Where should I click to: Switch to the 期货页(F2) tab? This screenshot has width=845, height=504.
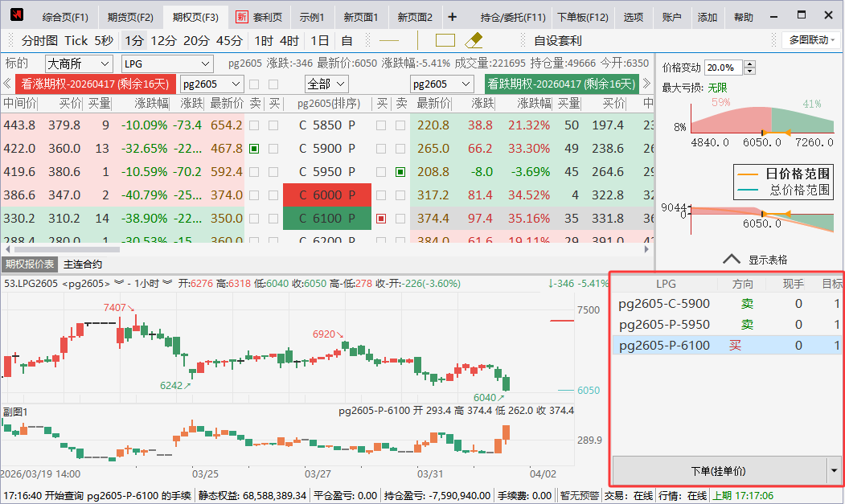(129, 17)
